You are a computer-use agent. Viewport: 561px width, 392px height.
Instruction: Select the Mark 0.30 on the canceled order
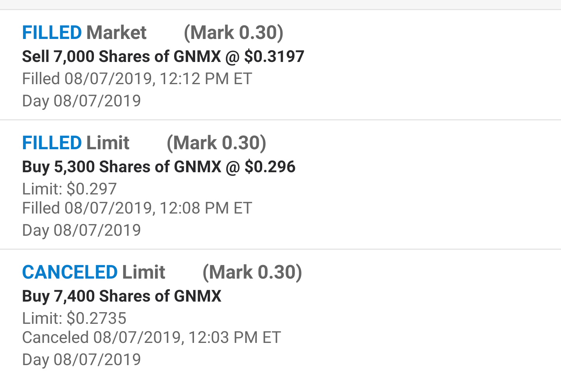pos(252,272)
